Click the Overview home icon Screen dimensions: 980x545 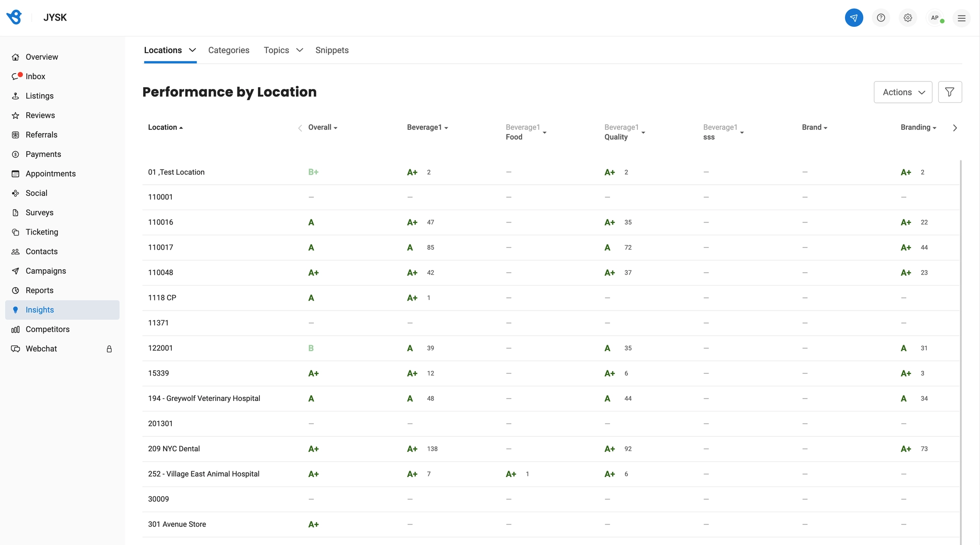click(x=15, y=57)
